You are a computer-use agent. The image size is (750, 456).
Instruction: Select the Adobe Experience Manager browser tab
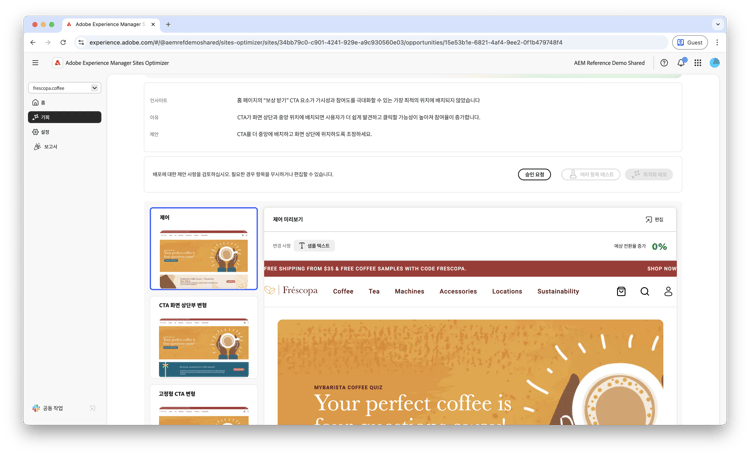(x=110, y=24)
